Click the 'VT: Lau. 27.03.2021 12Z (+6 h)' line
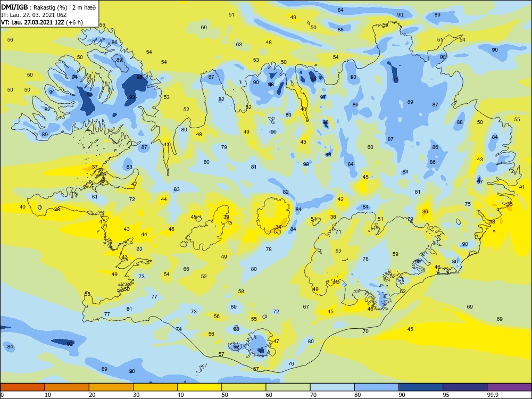 41,22
